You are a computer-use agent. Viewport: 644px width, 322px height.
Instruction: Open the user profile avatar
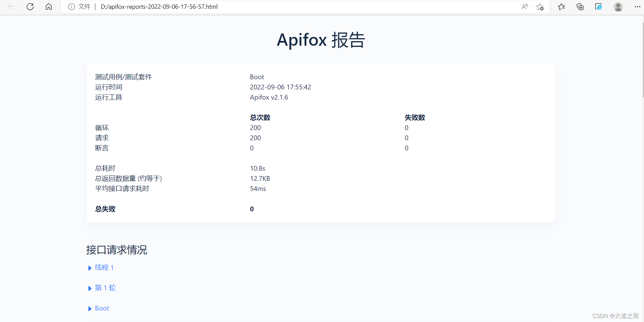618,7
